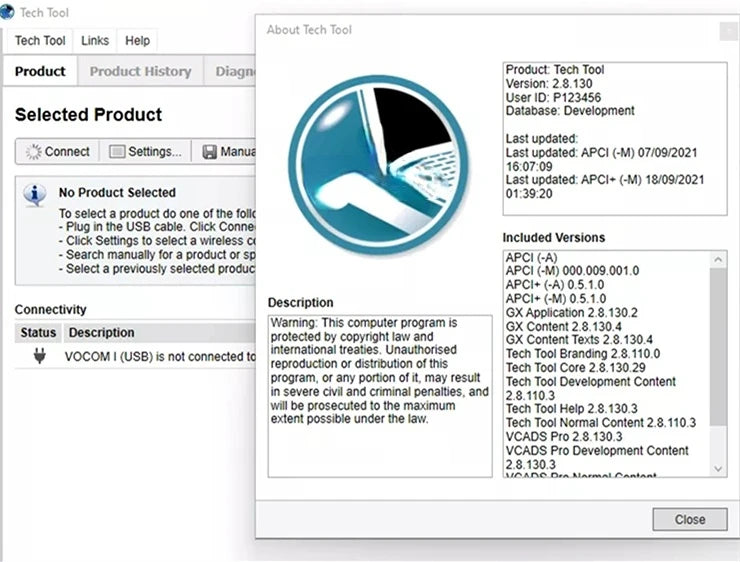Viewport: 740px width, 562px height.
Task: Click the 'Search manually for a product' instruction
Action: tap(157, 255)
